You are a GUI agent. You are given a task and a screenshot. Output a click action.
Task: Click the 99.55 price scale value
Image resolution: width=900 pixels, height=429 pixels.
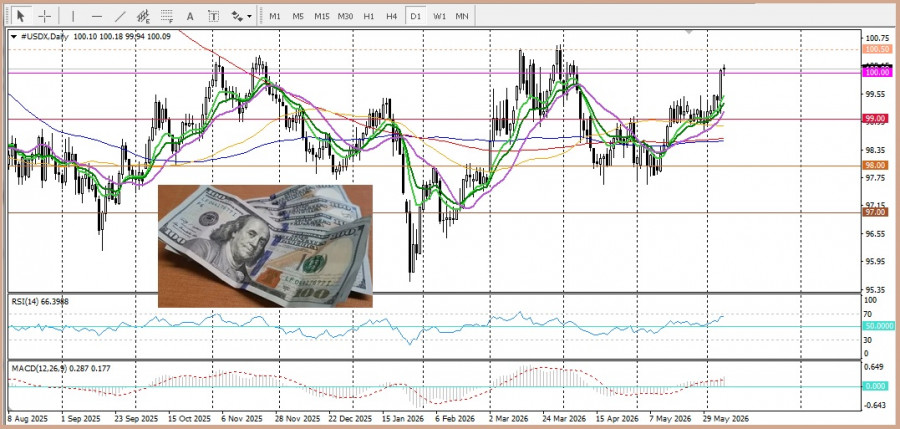875,94
